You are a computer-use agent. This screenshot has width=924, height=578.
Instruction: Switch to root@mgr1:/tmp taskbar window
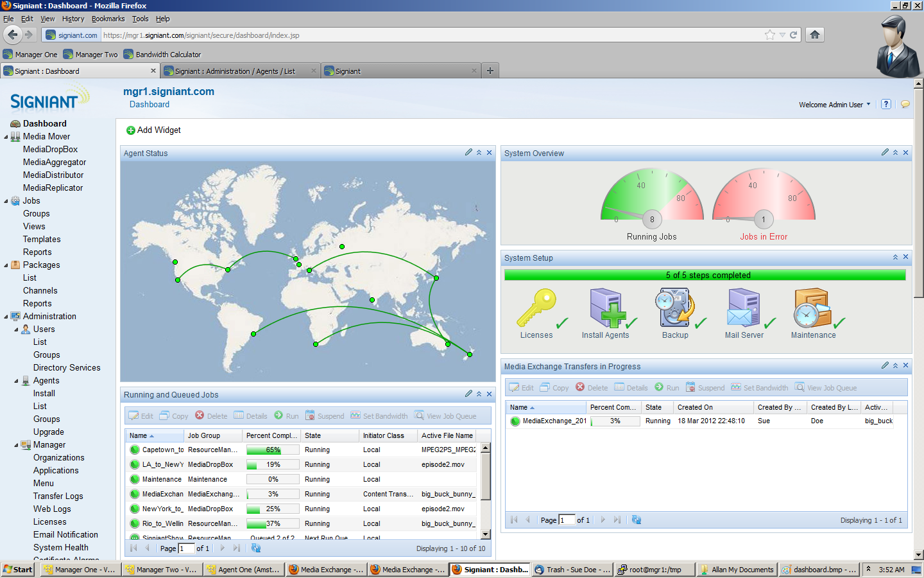click(654, 570)
